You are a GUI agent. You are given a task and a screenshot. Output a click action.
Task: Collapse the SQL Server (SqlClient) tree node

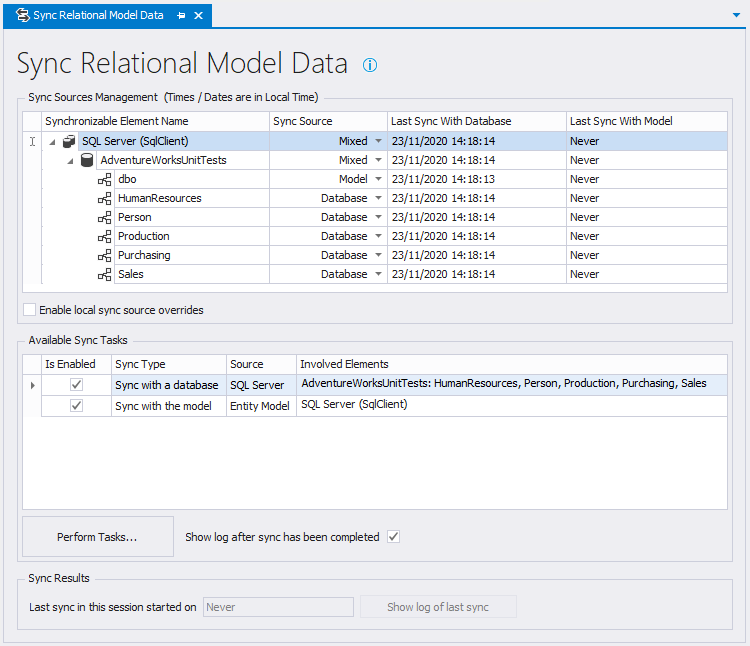(52, 142)
